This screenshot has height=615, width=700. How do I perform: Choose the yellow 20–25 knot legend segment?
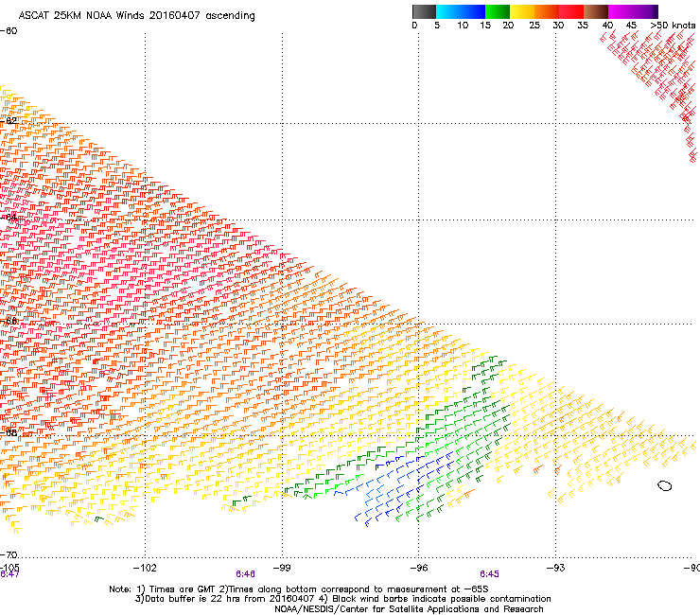tap(522, 11)
